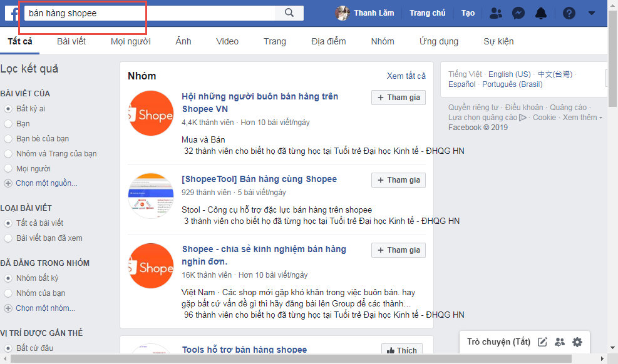Click 'Tham gia' for ShopeeTool group
The height and width of the screenshot is (364, 618).
tap(398, 180)
